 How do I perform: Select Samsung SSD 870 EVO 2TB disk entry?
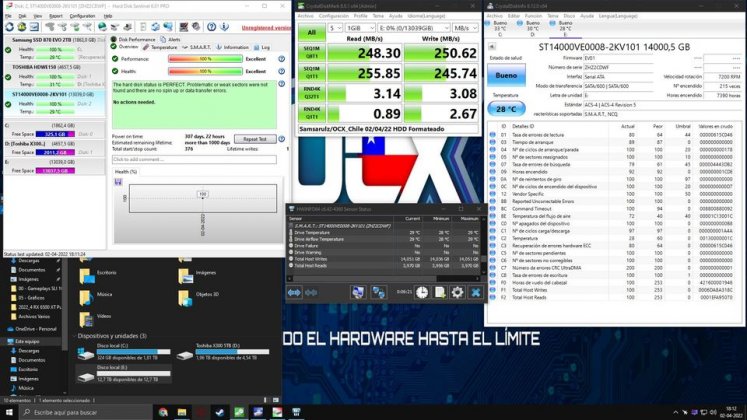tap(54, 49)
